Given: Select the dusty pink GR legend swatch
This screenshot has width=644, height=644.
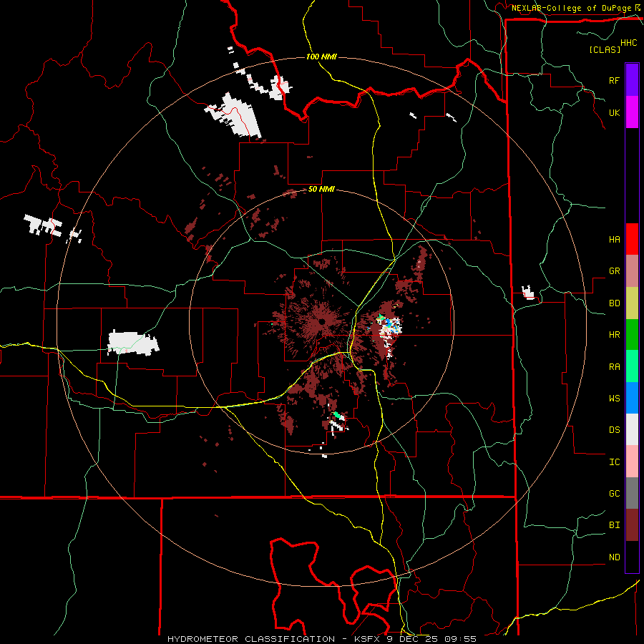Looking at the screenshot, I should point(632,270).
